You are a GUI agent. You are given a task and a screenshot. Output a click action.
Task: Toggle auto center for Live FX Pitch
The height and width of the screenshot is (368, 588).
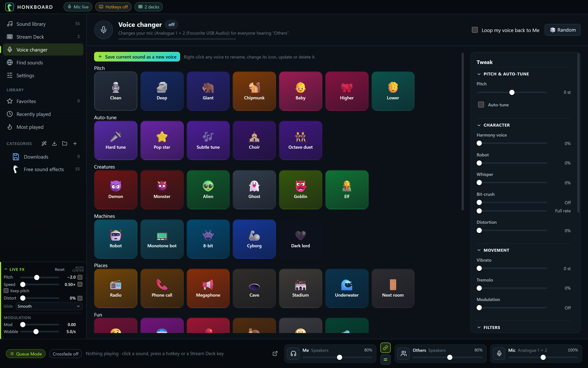[80, 277]
